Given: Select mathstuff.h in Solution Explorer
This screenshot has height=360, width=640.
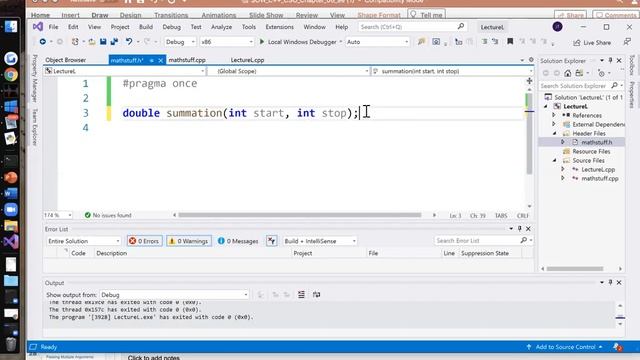Looking at the screenshot, I should coord(596,142).
